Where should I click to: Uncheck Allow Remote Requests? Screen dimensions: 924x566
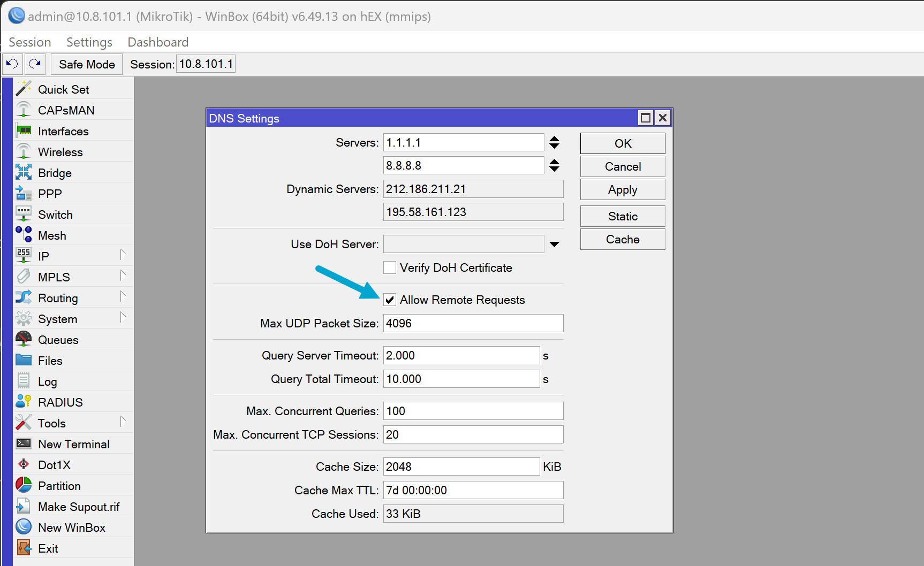pyautogui.click(x=389, y=300)
